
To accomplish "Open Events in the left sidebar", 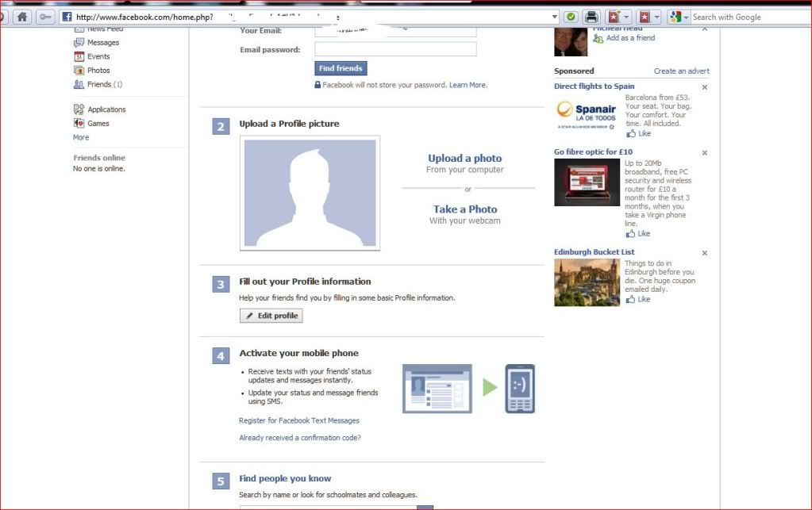I will click(98, 56).
